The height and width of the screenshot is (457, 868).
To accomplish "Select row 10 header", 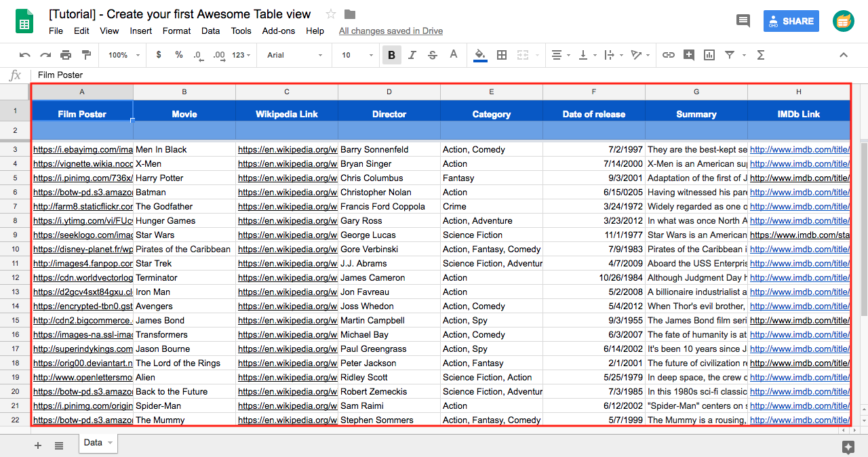I will (x=15, y=249).
